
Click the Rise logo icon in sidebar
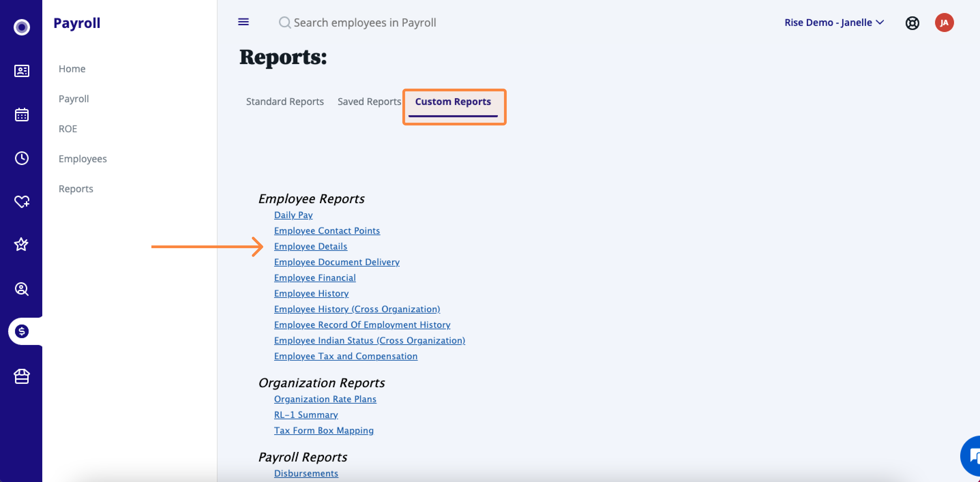22,27
